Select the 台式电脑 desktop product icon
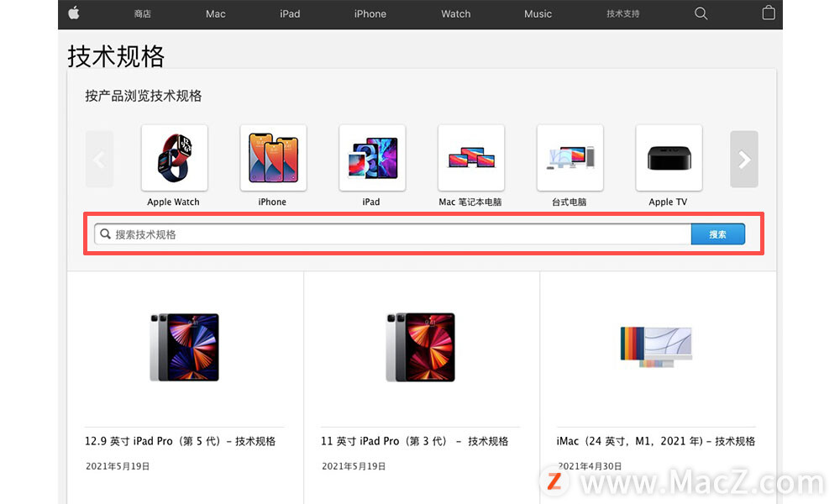Screen dimensions: 840x504 (x=570, y=158)
